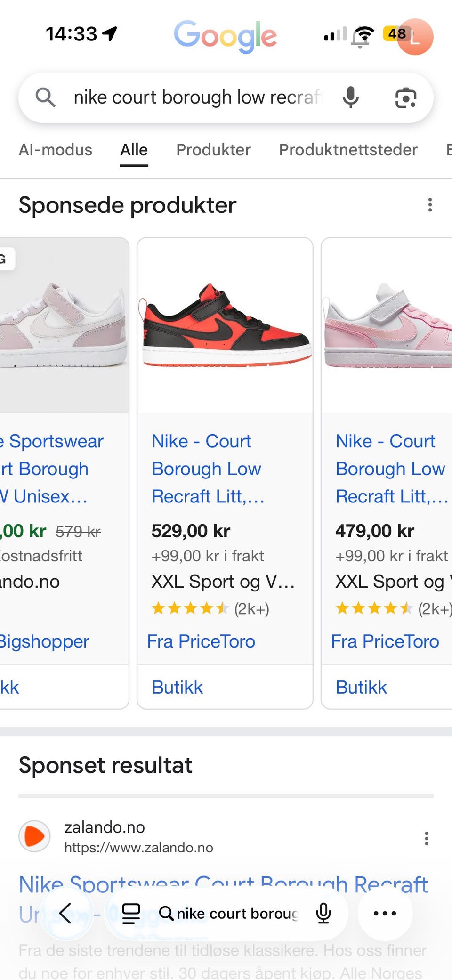Open the browser tabs overview icon
Image resolution: width=452 pixels, height=980 pixels.
(131, 913)
